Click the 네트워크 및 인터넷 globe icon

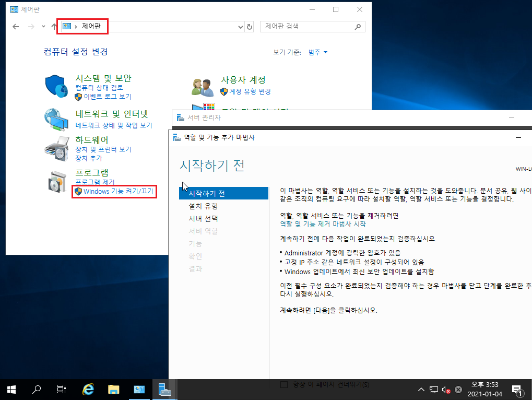(x=56, y=119)
